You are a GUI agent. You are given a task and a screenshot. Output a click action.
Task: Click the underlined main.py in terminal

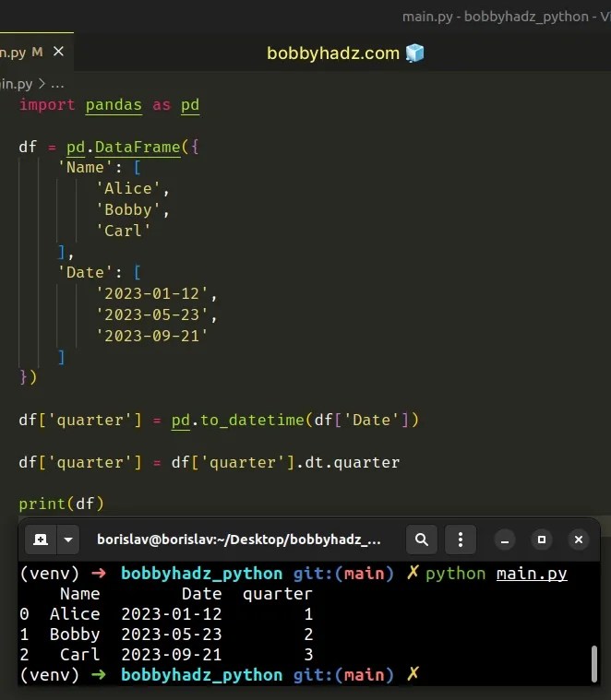532,574
